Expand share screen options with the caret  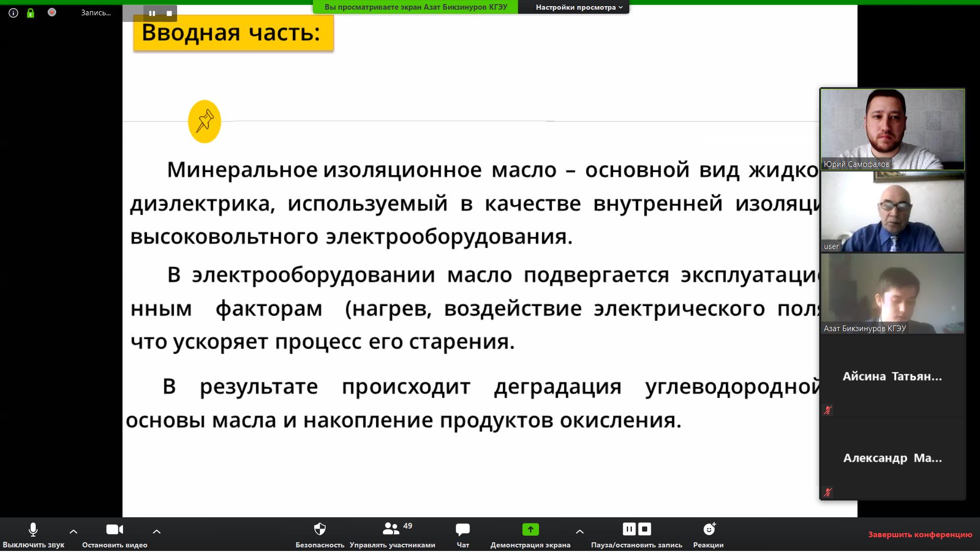point(580,532)
